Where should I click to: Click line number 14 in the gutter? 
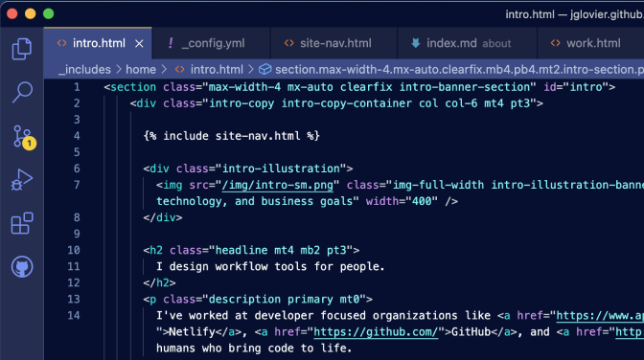coord(74,316)
